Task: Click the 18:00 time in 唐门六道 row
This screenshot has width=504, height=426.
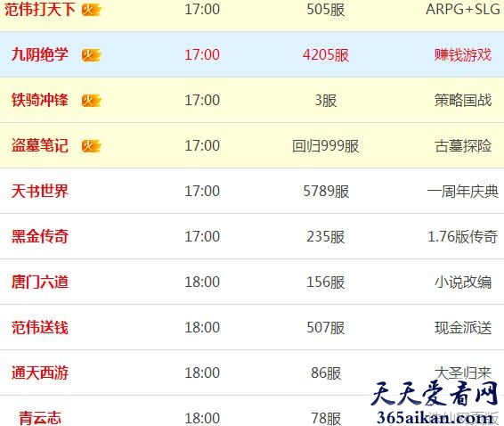Action: (202, 282)
